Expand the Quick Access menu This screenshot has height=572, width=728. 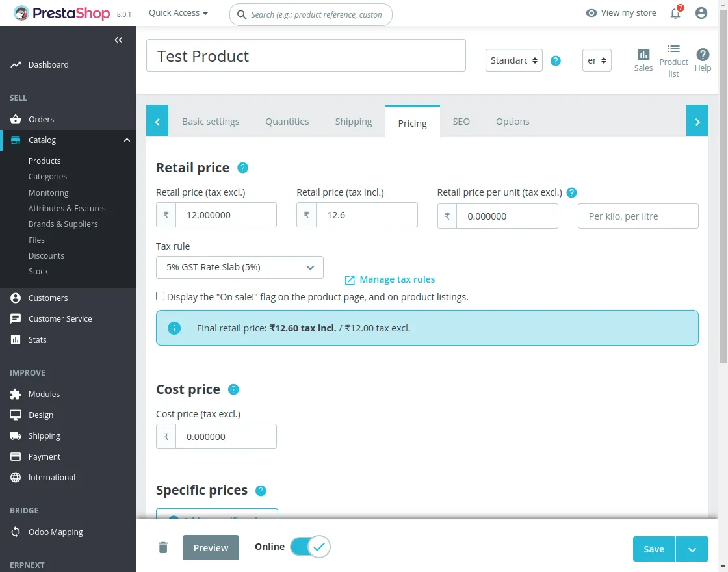point(178,13)
